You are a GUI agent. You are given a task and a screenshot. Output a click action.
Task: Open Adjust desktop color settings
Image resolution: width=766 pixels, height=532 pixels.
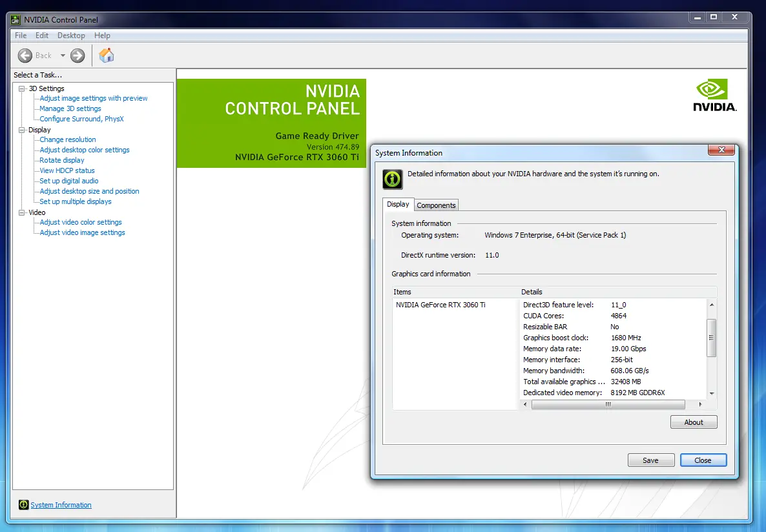[x=85, y=150]
